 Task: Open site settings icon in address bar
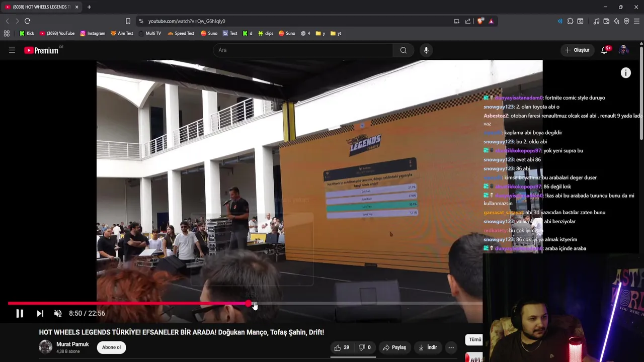[x=141, y=21]
